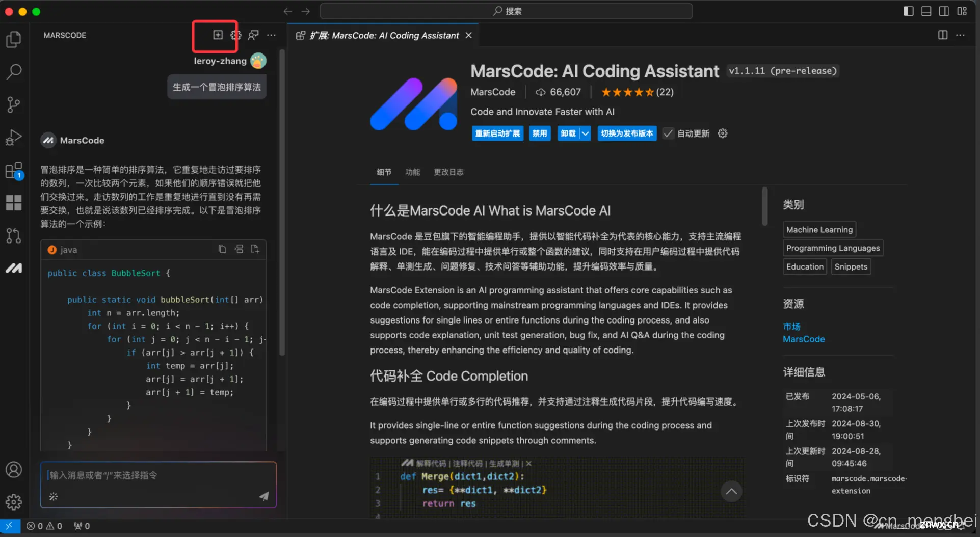Open the MarsCode icon in activity bar
The height and width of the screenshot is (537, 980).
[x=14, y=268]
